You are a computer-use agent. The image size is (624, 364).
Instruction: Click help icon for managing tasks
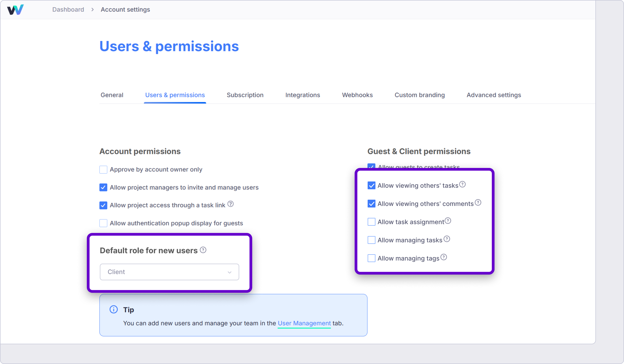coord(447,239)
